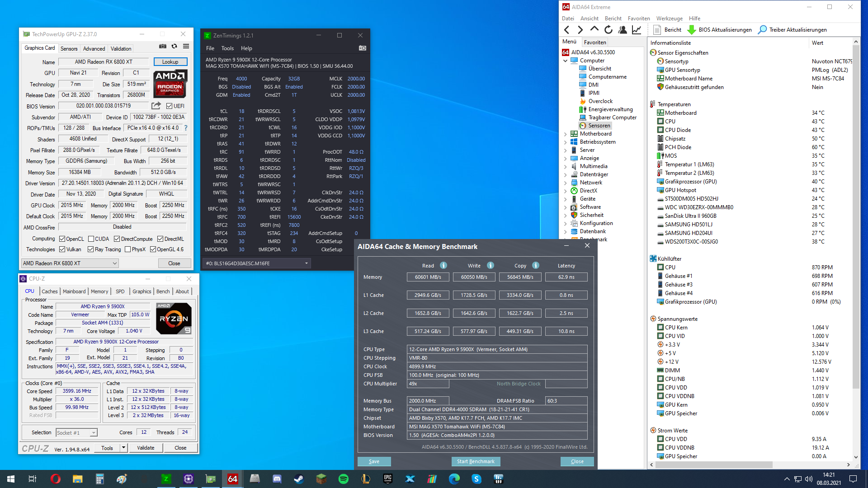
Task: Click Start Benchmark in AIDA64 benchmark
Action: pos(476,461)
